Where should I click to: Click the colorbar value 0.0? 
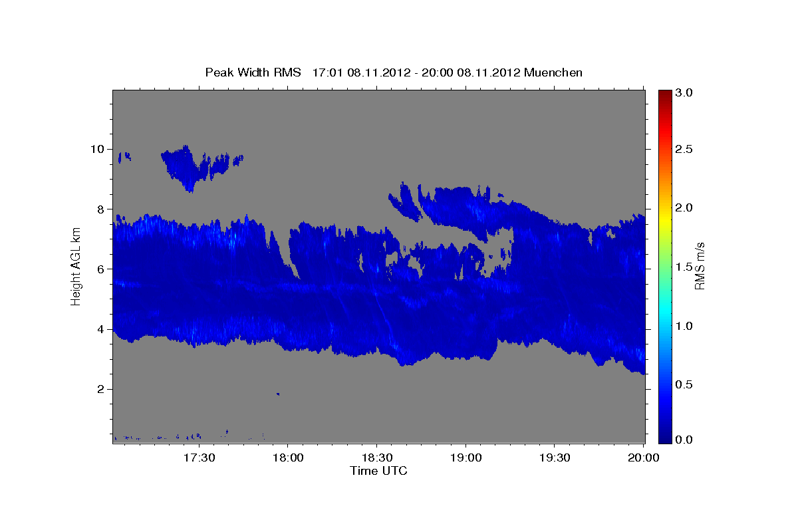(684, 440)
